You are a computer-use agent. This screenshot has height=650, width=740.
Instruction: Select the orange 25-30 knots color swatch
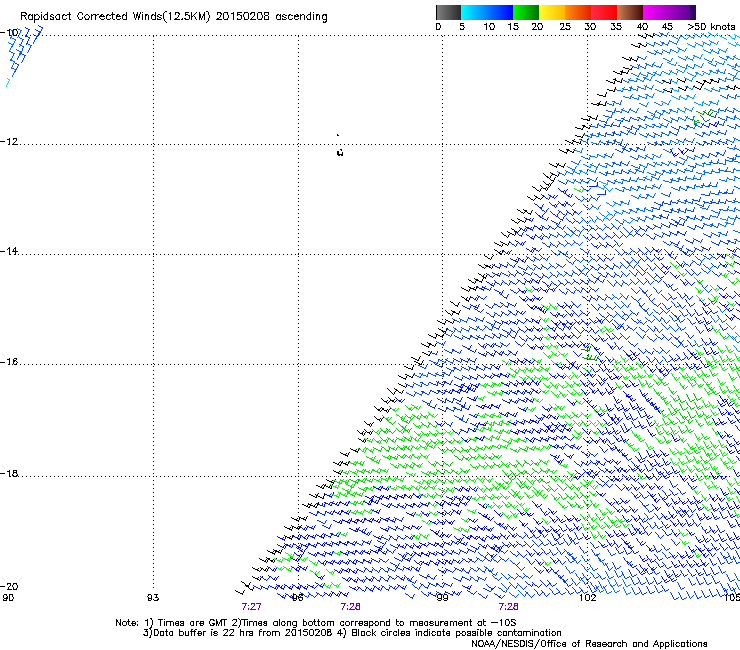point(578,12)
